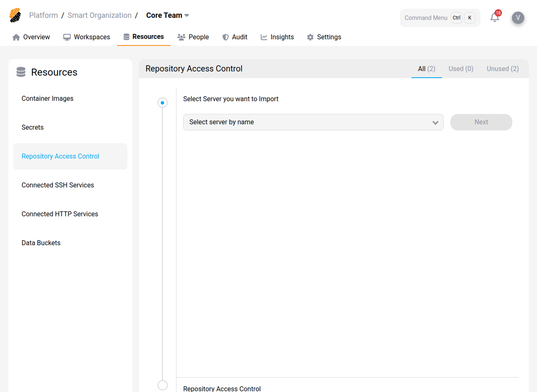This screenshot has width=537, height=392.
Task: Click the Ctrl key badge
Action: (456, 18)
